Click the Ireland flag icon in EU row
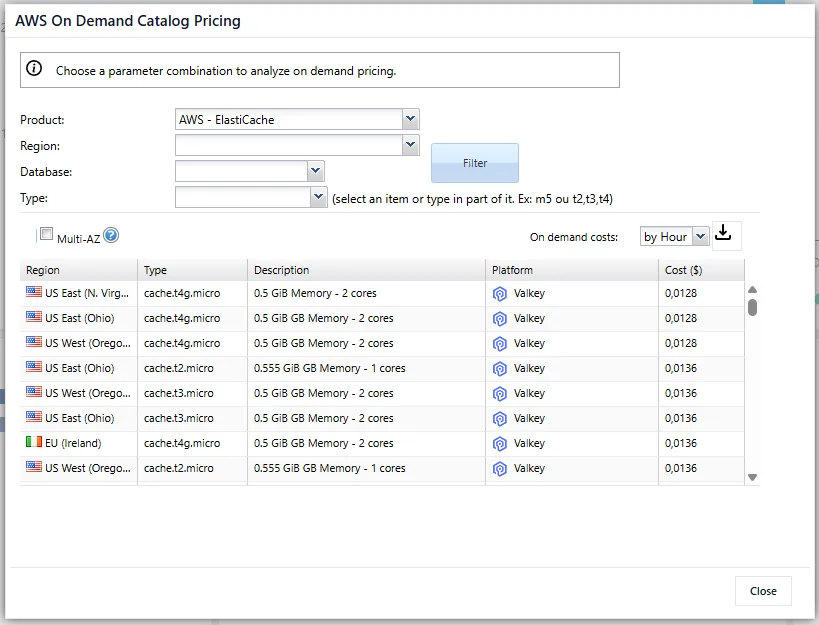The image size is (819, 625). pyautogui.click(x=34, y=442)
